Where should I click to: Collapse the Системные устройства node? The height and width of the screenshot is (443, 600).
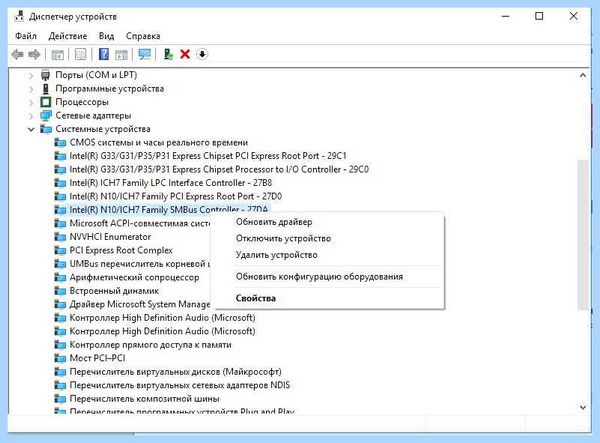click(x=31, y=129)
